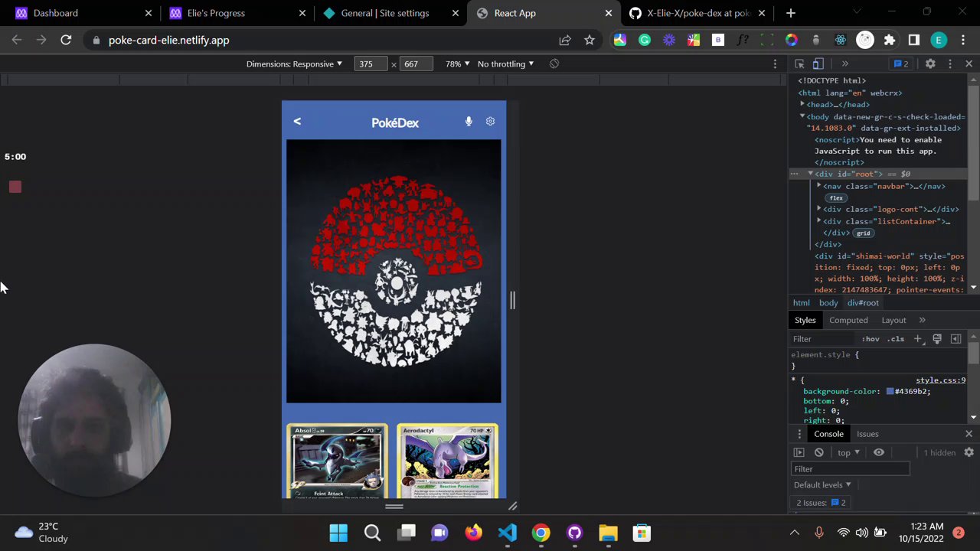
Task: Clear the console with the block icon
Action: pyautogui.click(x=818, y=452)
